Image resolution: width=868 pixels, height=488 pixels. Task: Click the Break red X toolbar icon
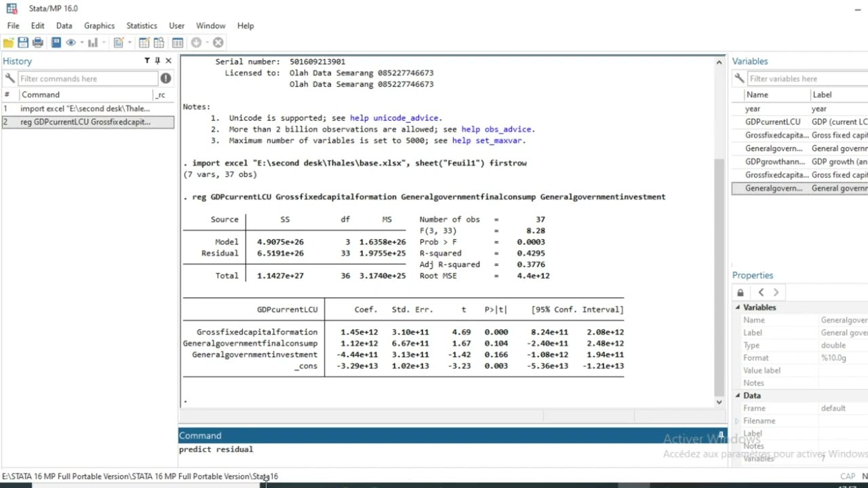pos(218,43)
